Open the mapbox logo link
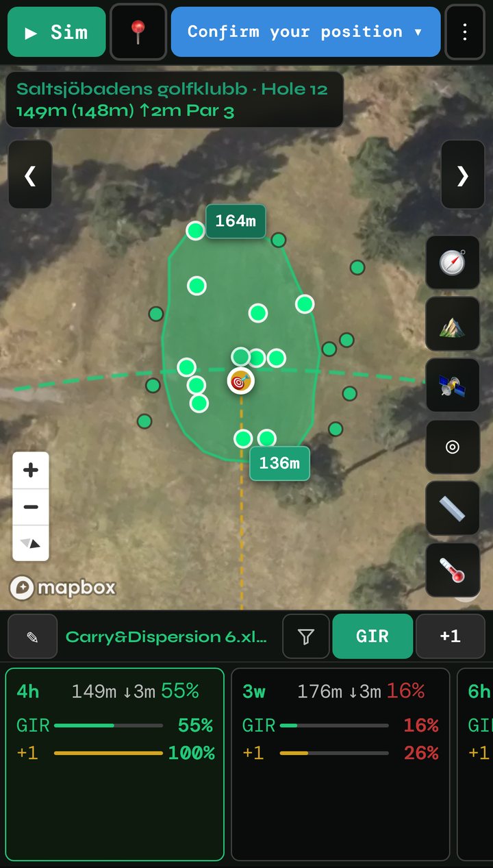The image size is (493, 868). click(62, 588)
